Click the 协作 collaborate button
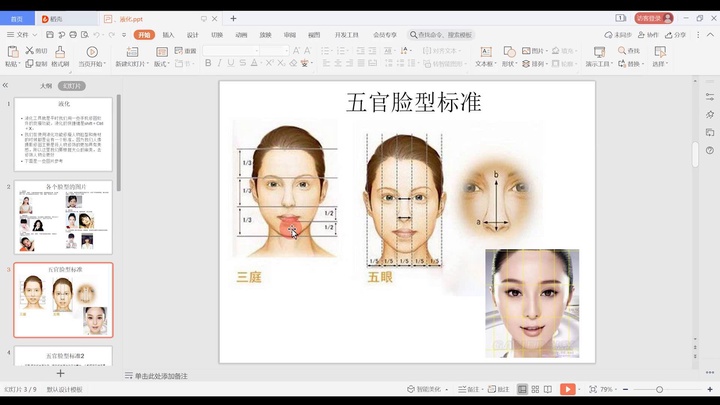Image resolution: width=720 pixels, height=405 pixels. click(648, 35)
